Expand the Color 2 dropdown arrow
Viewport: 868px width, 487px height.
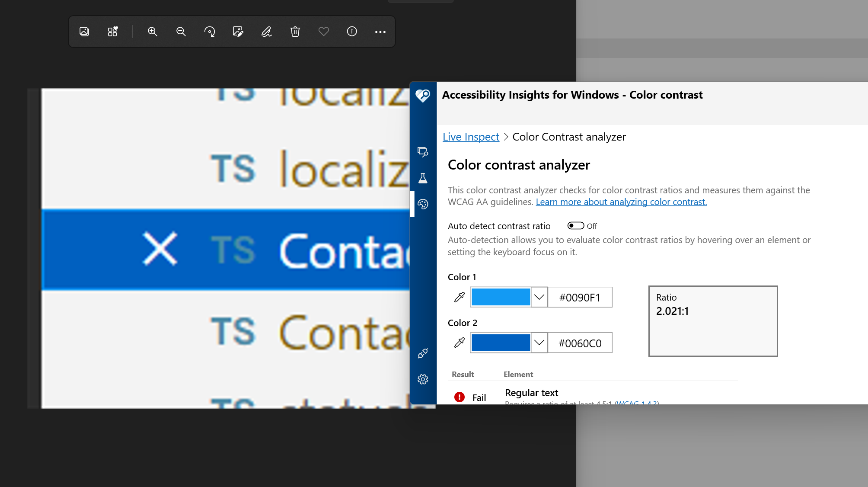[539, 343]
